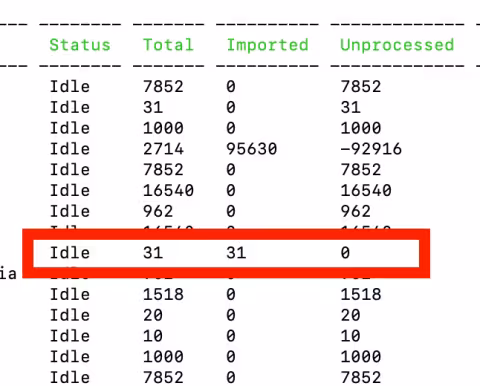Viewport: 480px width, 386px height.
Task: Click Idle status in the 16540 row
Action: pos(70,190)
